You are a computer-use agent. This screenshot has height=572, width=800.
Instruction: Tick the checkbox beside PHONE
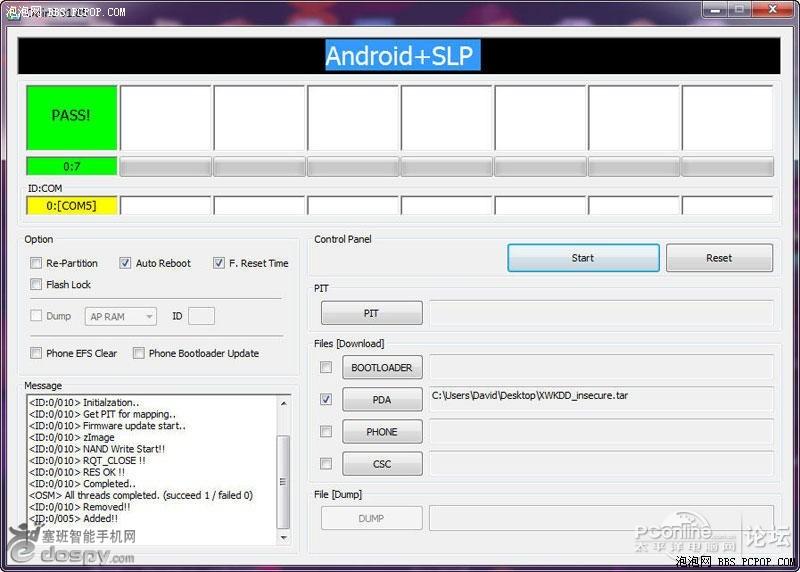point(326,432)
